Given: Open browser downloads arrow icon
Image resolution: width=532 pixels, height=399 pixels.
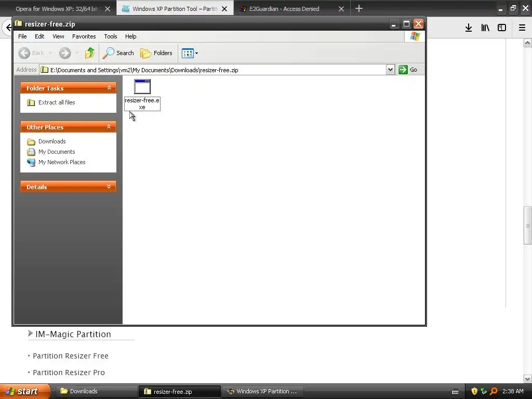Looking at the screenshot, I should coord(469,28).
